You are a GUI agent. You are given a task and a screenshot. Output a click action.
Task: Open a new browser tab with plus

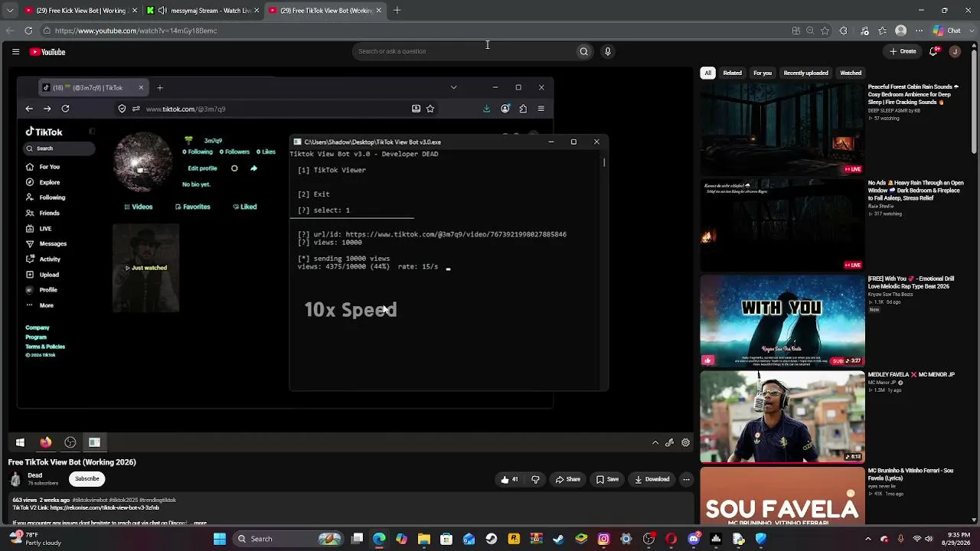coord(397,11)
